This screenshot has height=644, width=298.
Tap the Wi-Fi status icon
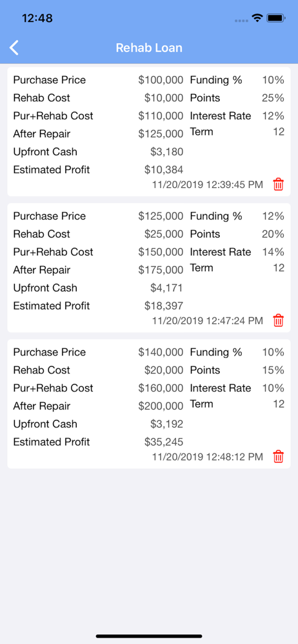point(257,18)
